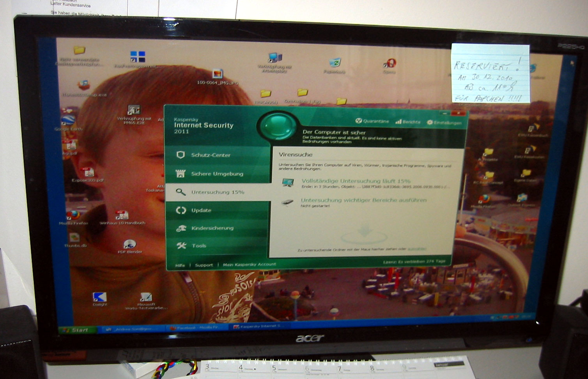Select Firefox shortcut next to Outlook Express
Image resolution: width=588 pixels, height=379 pixels.
pyautogui.click(x=484, y=202)
